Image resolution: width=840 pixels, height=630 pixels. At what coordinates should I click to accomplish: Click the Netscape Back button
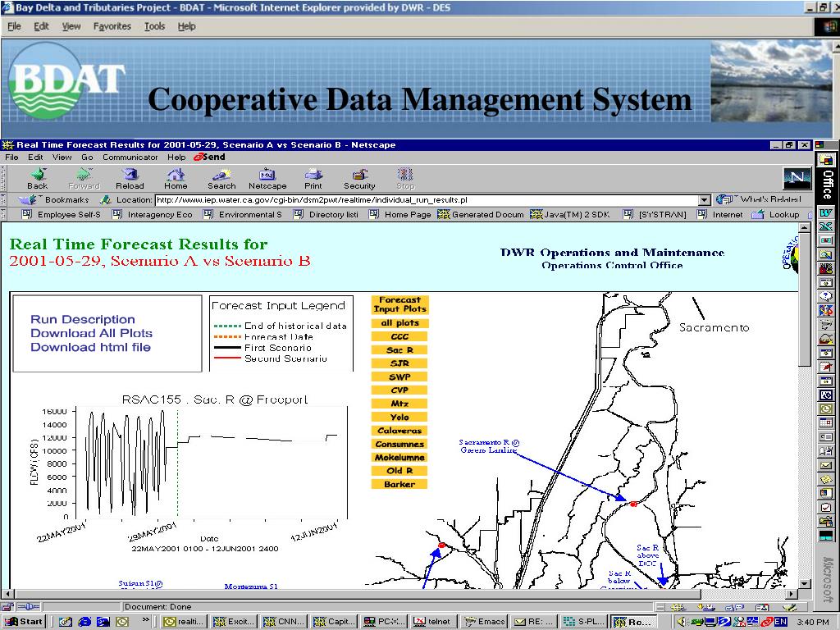[x=38, y=178]
